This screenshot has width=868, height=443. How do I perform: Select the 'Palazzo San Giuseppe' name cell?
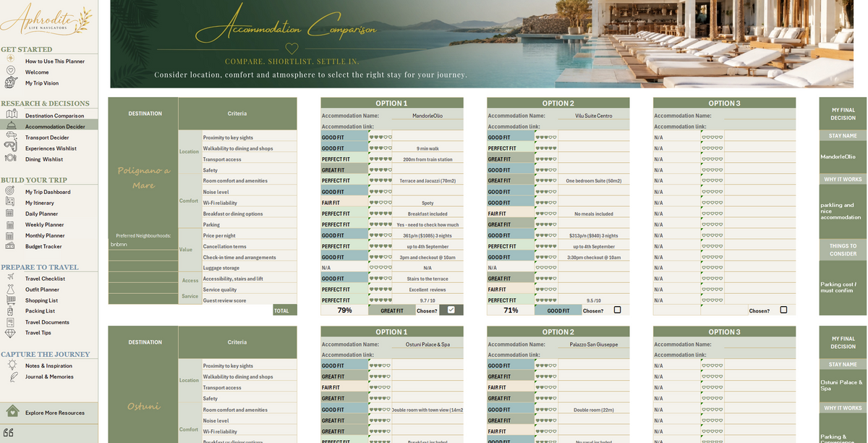(594, 344)
